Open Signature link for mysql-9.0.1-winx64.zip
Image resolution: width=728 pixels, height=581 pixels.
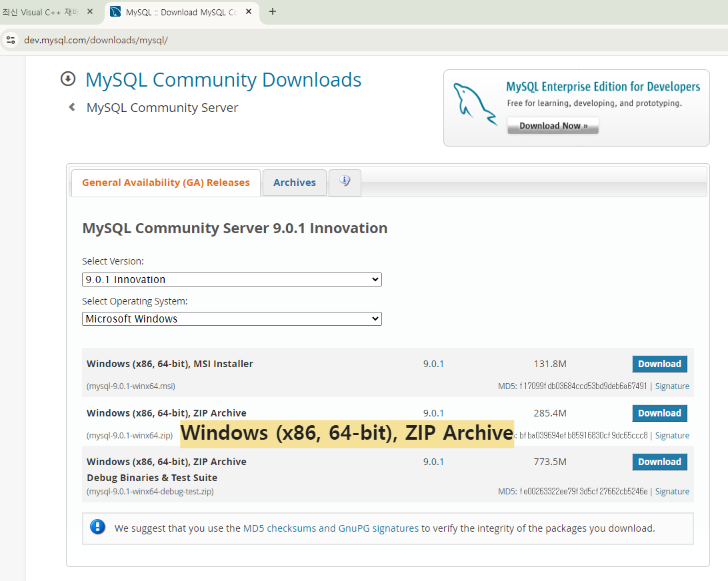pos(672,435)
